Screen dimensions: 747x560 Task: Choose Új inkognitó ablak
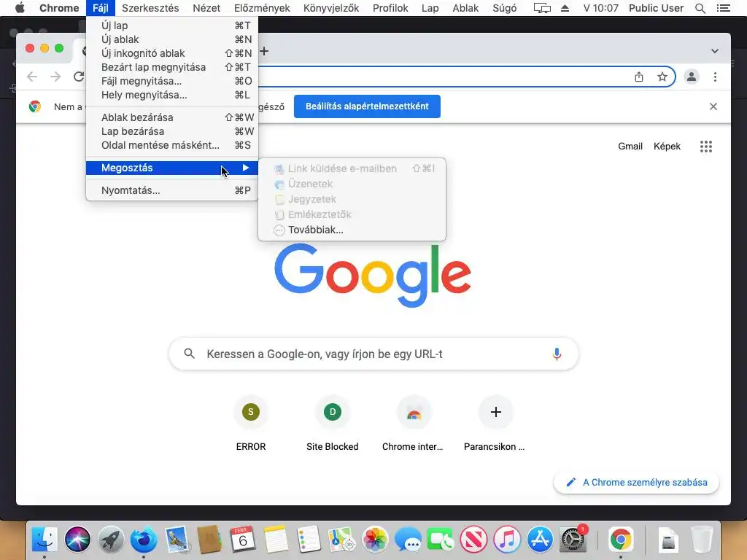(172, 52)
